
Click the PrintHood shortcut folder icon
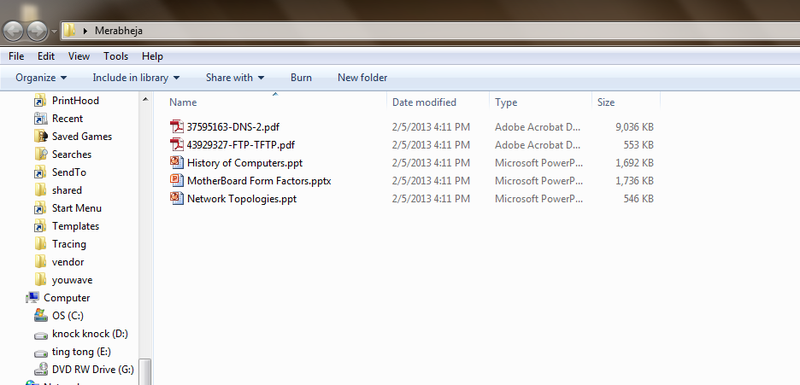[x=41, y=100]
